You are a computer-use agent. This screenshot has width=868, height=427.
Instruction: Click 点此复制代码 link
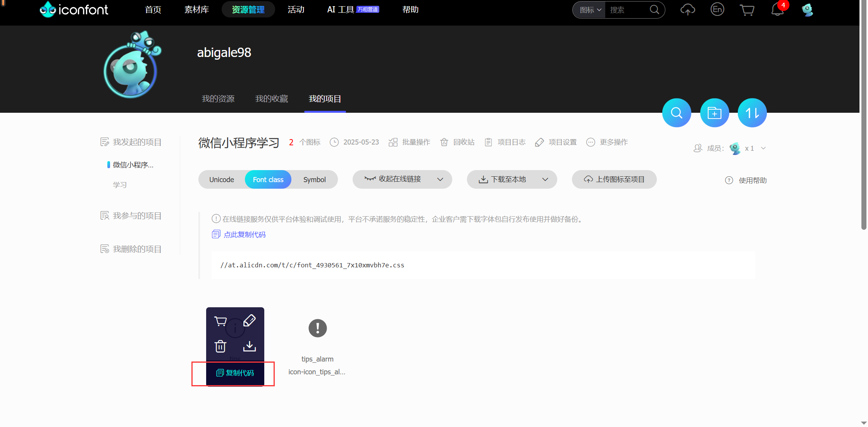tap(244, 234)
